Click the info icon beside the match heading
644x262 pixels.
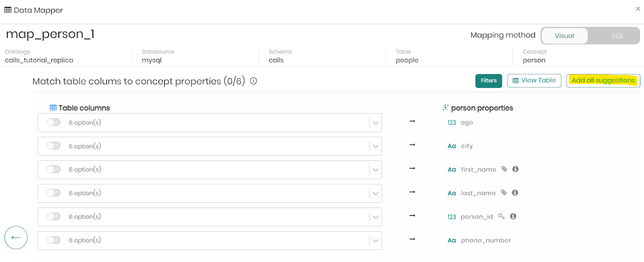pyautogui.click(x=254, y=81)
